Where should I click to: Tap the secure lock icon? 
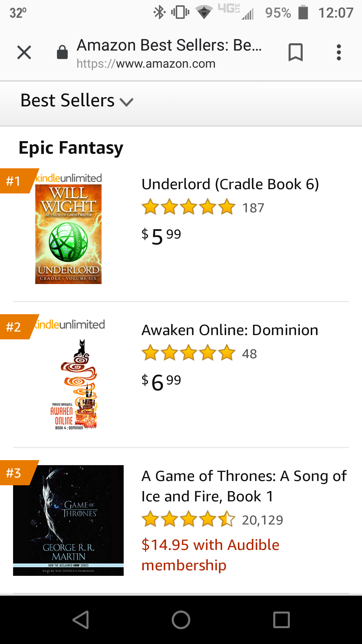point(62,52)
